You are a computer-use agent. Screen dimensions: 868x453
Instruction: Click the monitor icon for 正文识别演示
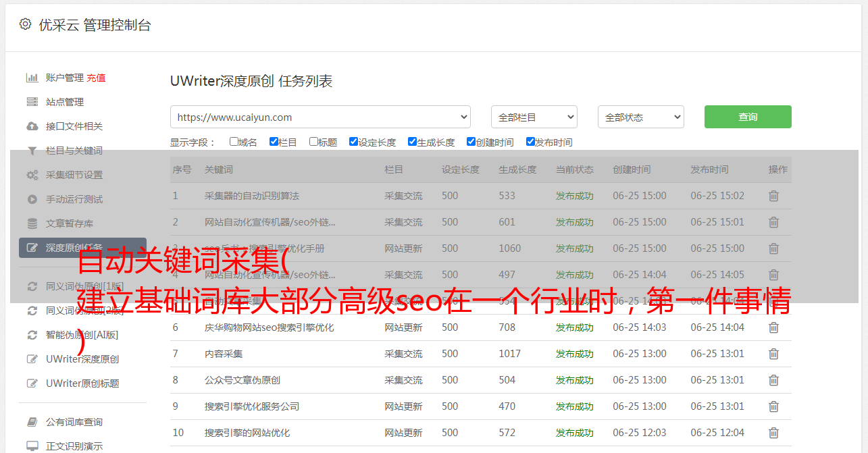[x=32, y=446]
